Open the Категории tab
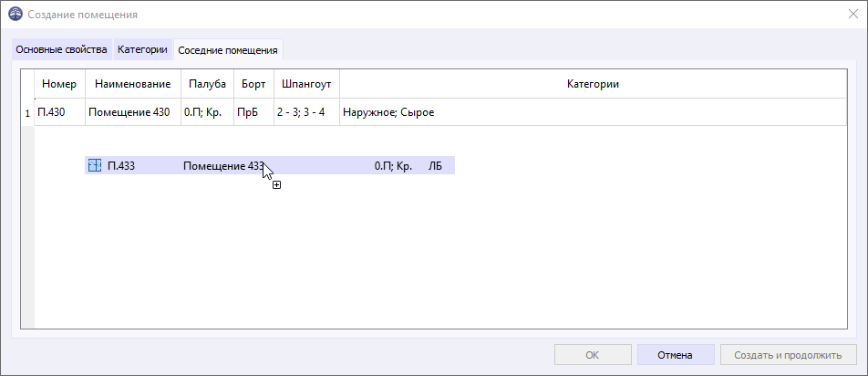The width and height of the screenshot is (868, 376). [142, 49]
